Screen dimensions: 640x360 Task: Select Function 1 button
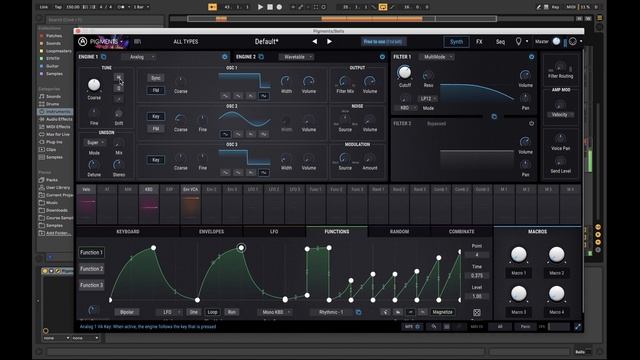click(91, 253)
